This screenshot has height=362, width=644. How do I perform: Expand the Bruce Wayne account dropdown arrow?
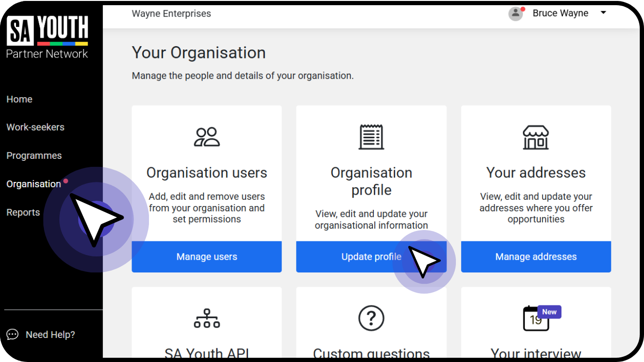[x=603, y=13]
